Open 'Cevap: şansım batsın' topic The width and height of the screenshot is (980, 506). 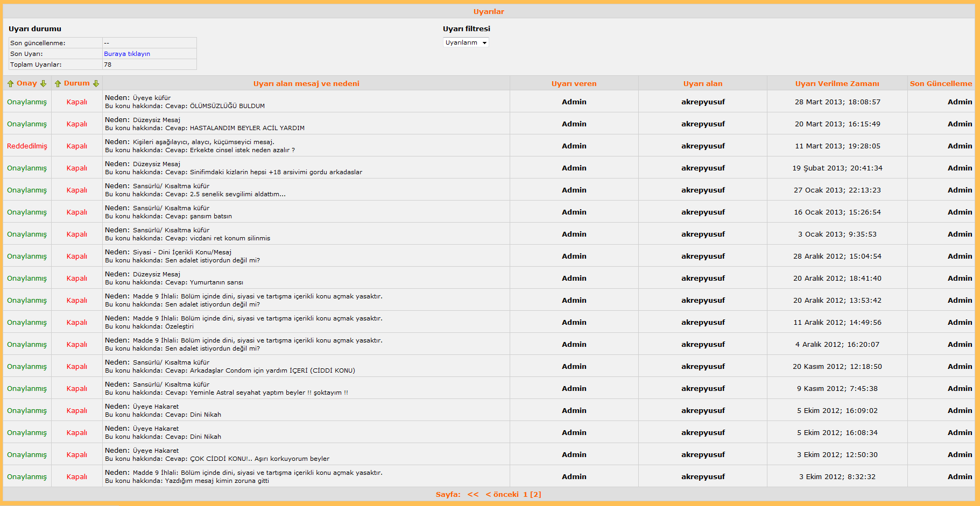click(199, 216)
